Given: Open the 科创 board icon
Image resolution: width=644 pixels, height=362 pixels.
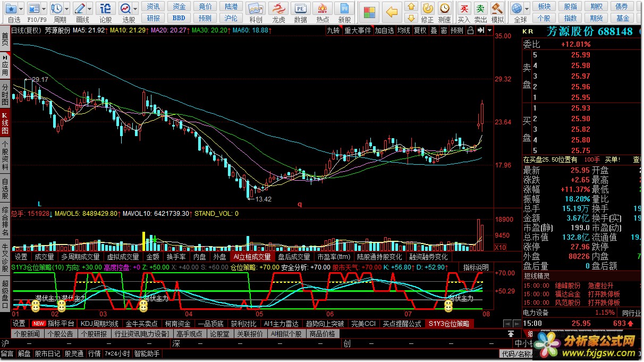Looking at the screenshot, I should (256, 9).
